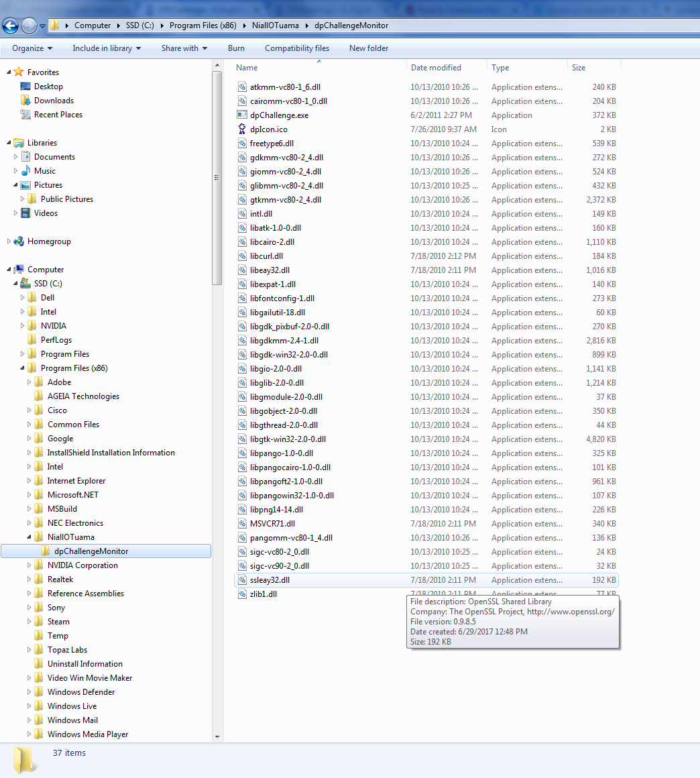The image size is (700, 778).
Task: Open the recent pages dropdown arrow
Action: [43, 25]
